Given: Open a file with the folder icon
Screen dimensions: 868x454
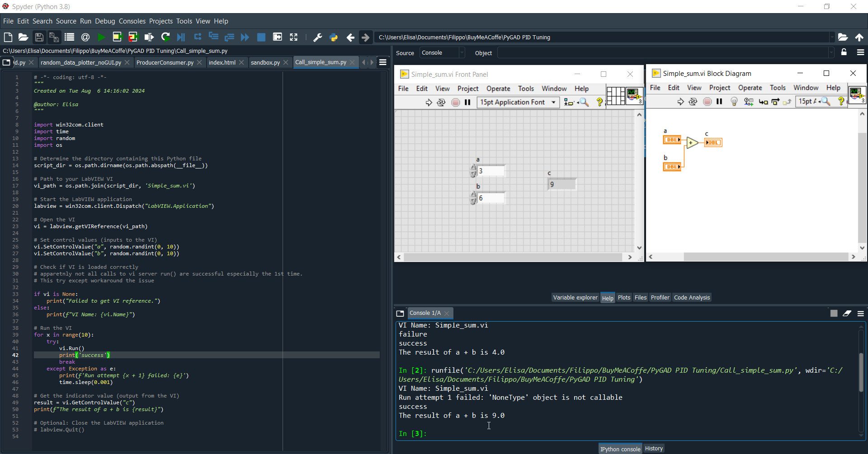Looking at the screenshot, I should click(24, 37).
